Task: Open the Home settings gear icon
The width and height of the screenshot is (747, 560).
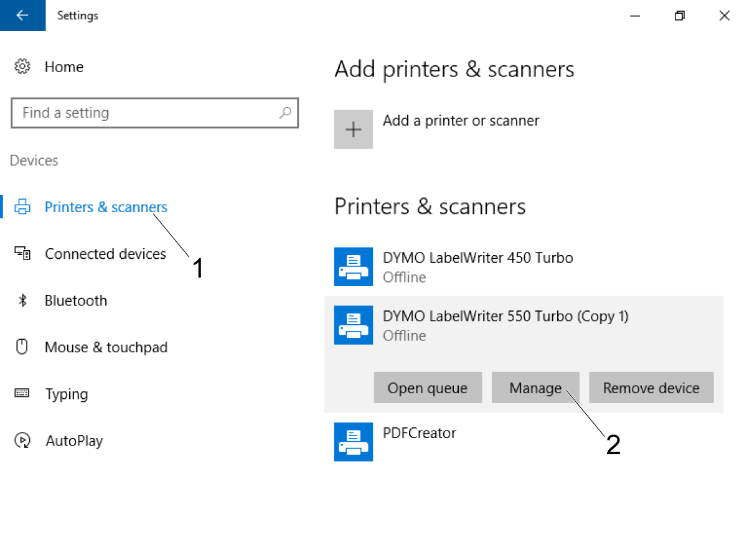Action: [22, 67]
